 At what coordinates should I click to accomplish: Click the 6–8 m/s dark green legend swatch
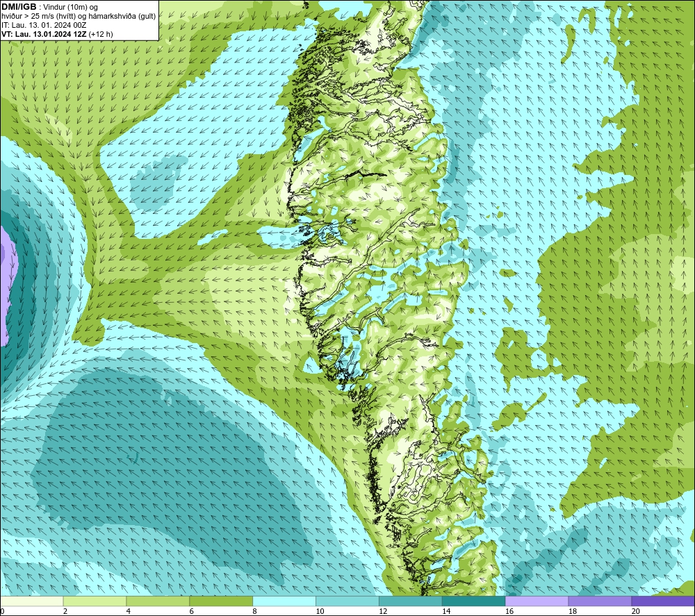pyautogui.click(x=221, y=601)
